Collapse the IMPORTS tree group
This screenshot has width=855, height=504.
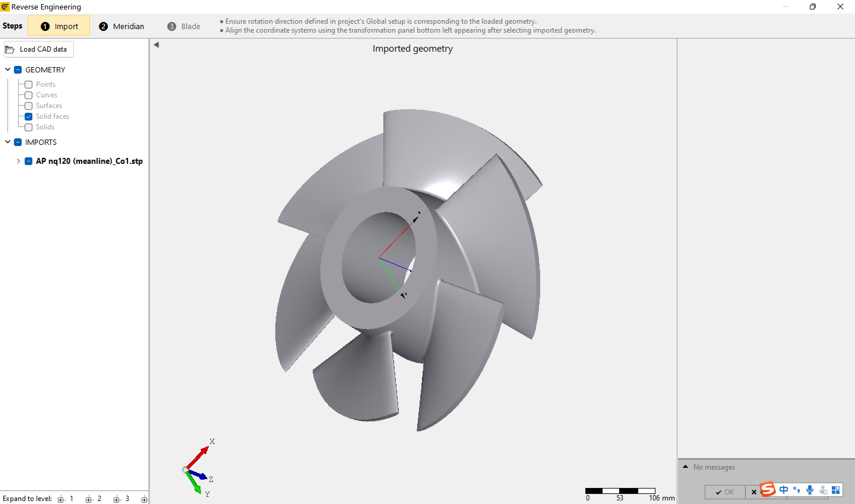coord(7,142)
